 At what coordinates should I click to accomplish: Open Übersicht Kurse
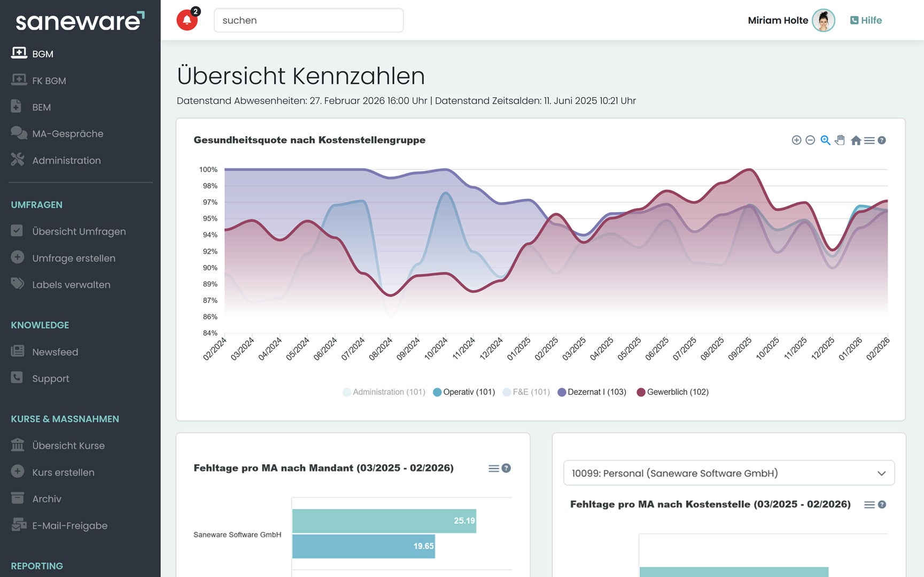pyautogui.click(x=68, y=446)
